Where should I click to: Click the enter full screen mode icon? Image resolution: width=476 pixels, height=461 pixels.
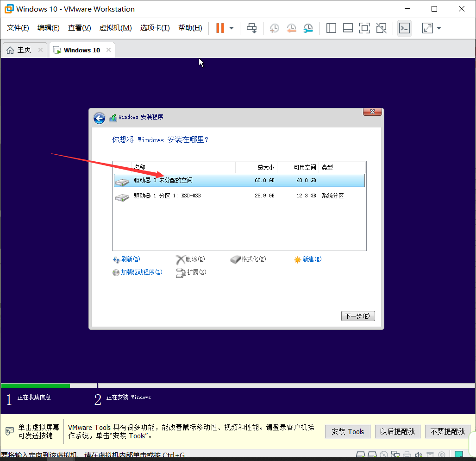pos(364,28)
